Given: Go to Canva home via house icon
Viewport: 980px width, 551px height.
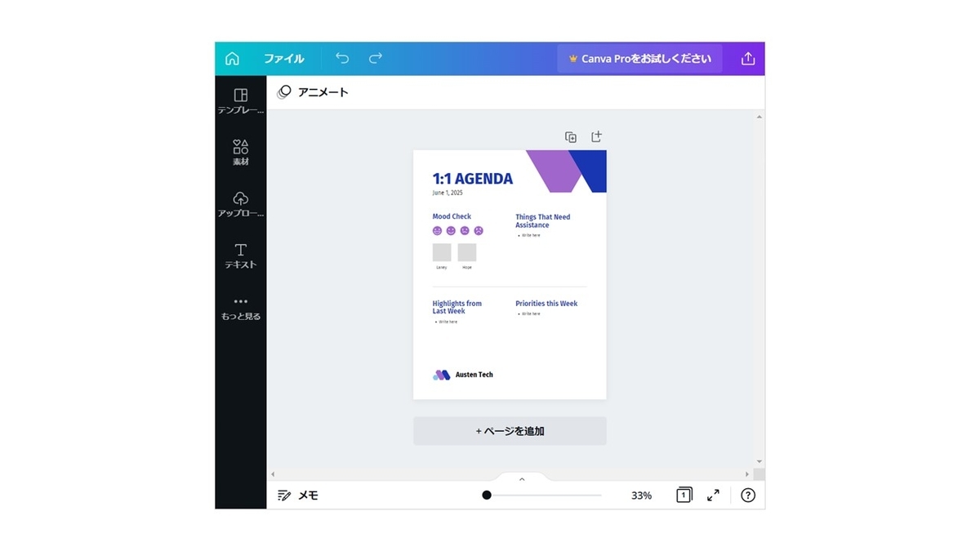Looking at the screenshot, I should (x=233, y=59).
